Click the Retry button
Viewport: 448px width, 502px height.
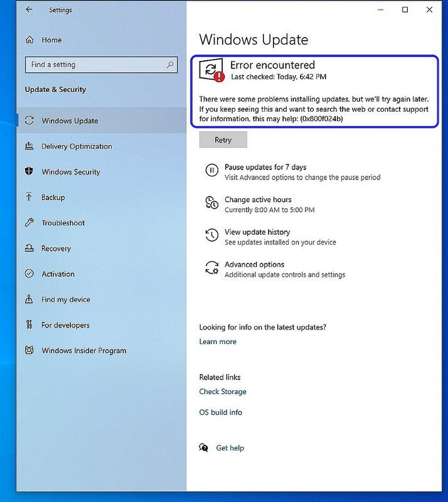point(223,139)
